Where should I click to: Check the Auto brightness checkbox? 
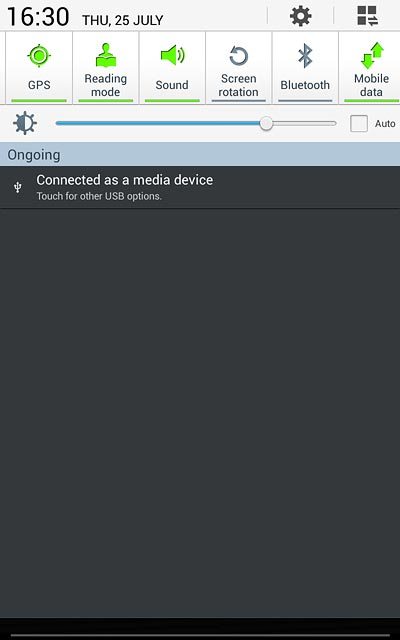tap(359, 123)
